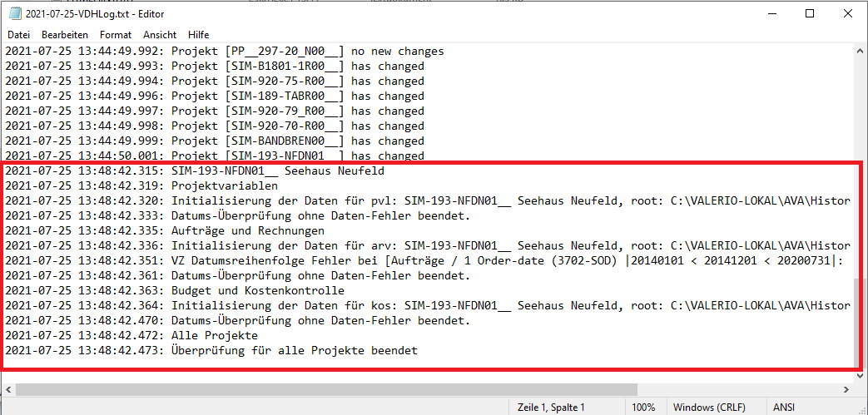Click the horizontal scrollbar thumb

pyautogui.click(x=326, y=389)
